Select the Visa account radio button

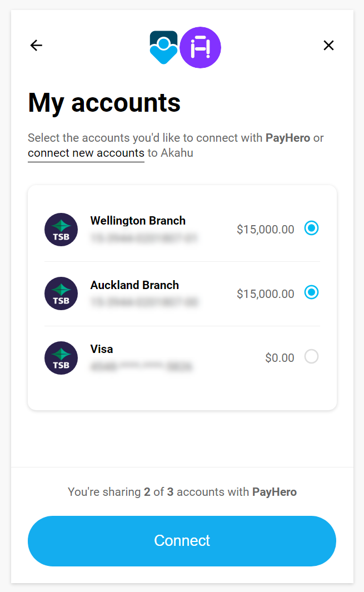[312, 356]
